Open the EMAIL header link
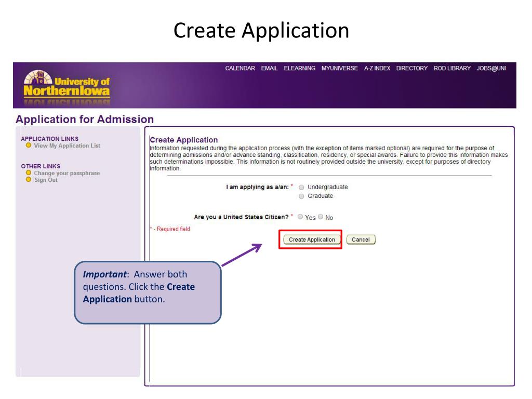Image resolution: width=532 pixels, height=399 pixels. [x=270, y=68]
